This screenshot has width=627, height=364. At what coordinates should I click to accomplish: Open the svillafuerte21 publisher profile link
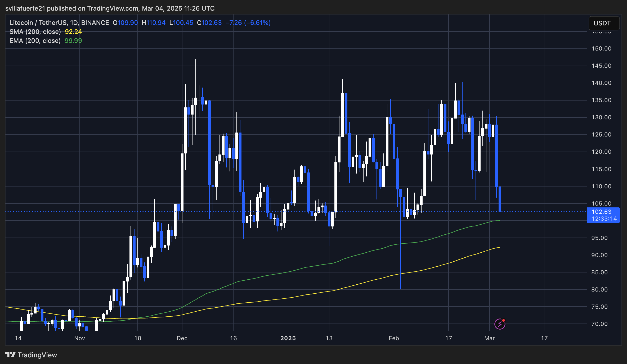pyautogui.click(x=25, y=8)
